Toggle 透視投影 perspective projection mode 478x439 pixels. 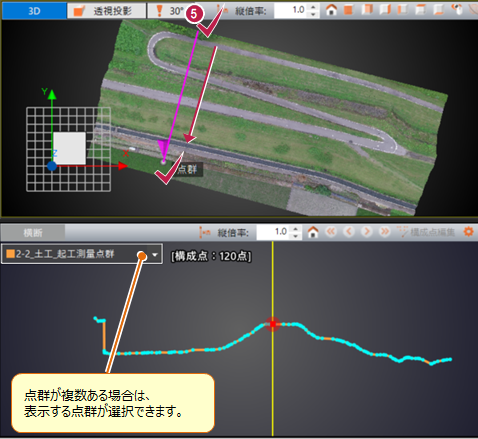pos(107,11)
